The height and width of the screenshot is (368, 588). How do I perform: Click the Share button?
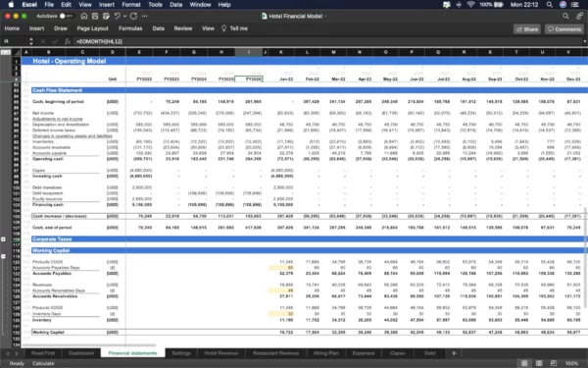(527, 28)
